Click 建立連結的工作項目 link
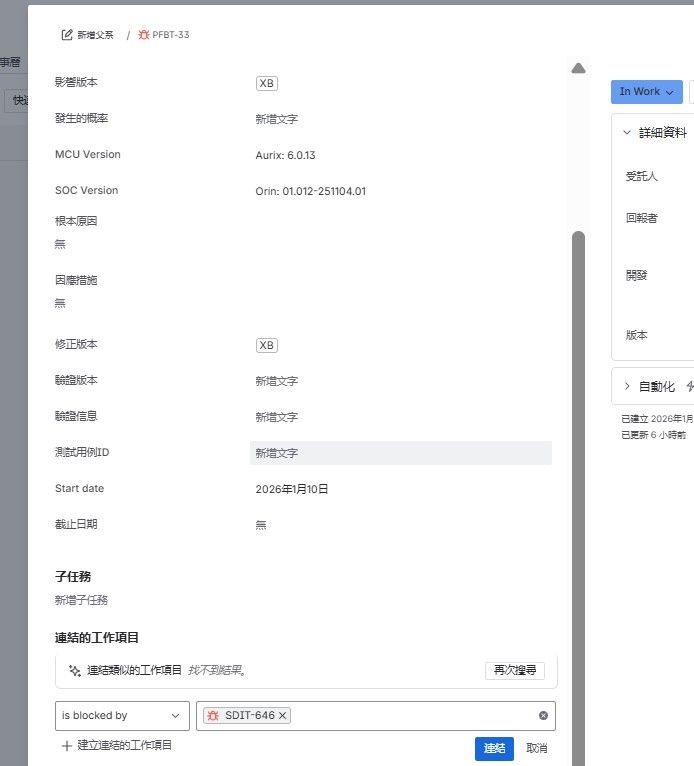Viewport: 694px width, 766px height. (x=125, y=745)
